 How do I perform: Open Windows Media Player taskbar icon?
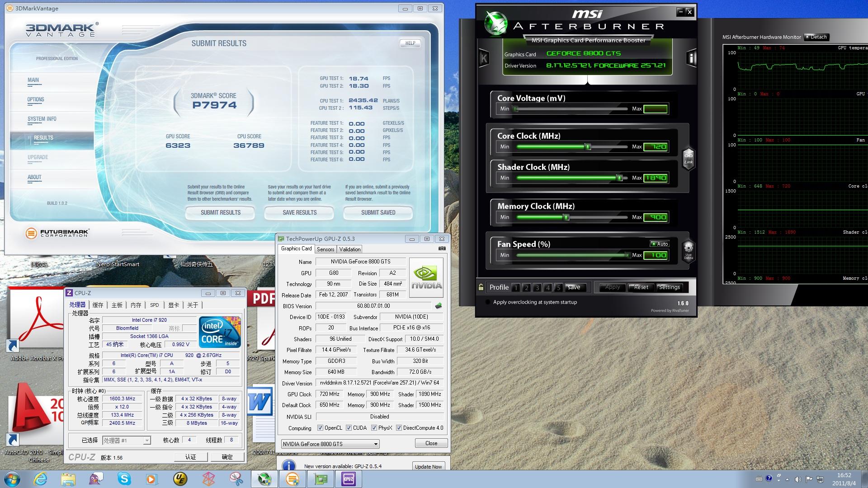tap(151, 479)
